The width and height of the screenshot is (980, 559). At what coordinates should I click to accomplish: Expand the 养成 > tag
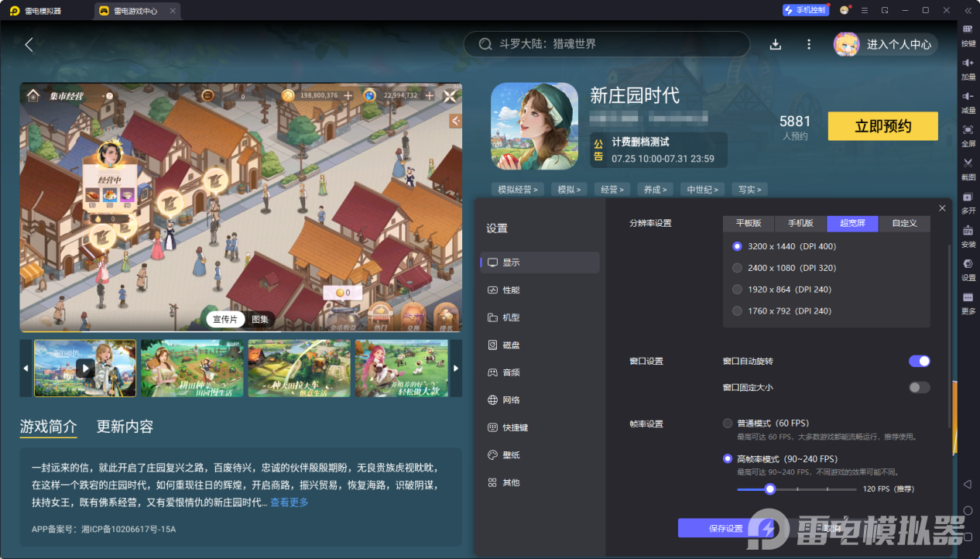coord(655,189)
